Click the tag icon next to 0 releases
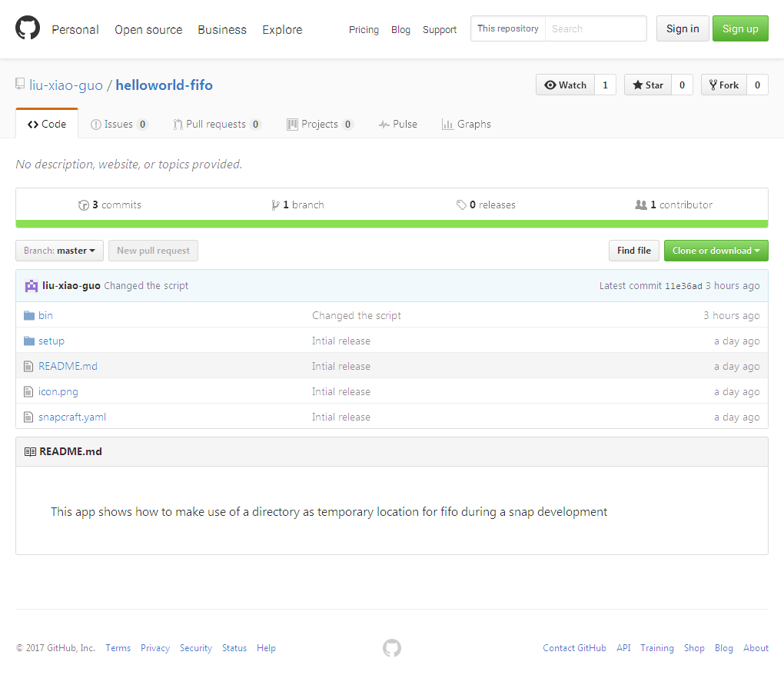Screen dimensions: 784x685 pos(461,205)
